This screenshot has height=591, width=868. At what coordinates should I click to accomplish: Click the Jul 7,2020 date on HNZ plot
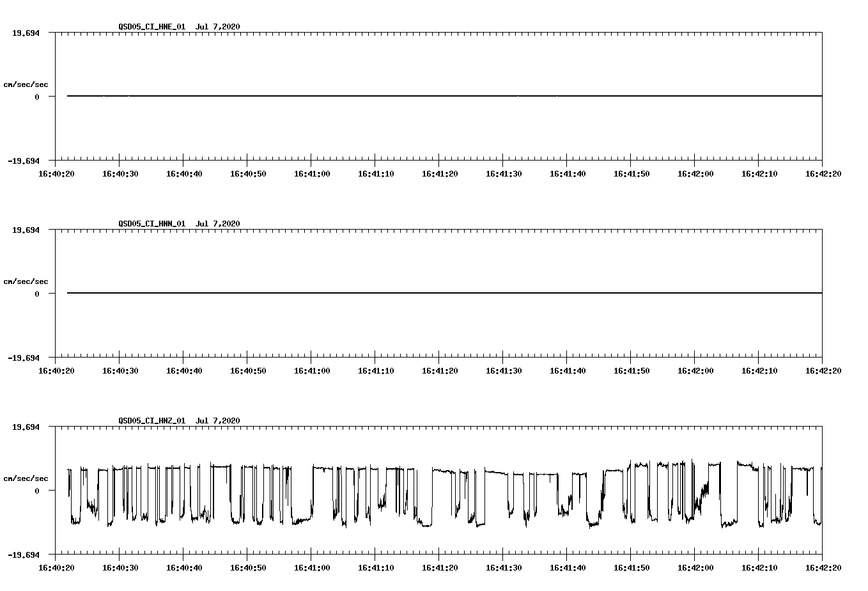coord(218,421)
